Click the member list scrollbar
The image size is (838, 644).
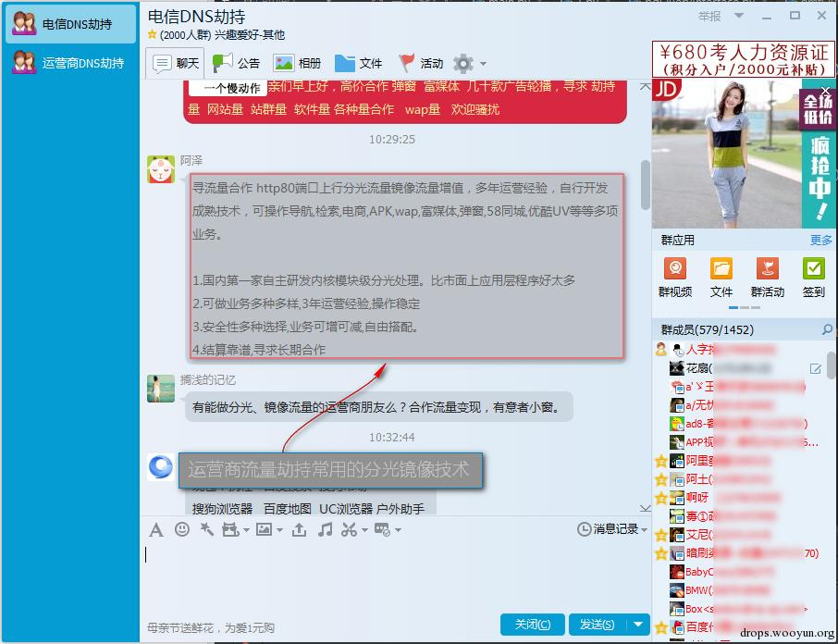(x=832, y=365)
